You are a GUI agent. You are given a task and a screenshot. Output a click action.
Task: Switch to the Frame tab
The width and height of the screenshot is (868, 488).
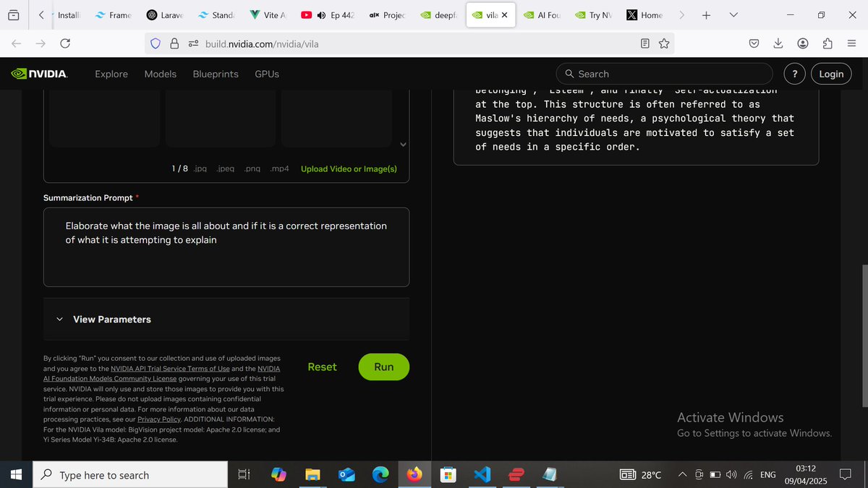(x=115, y=14)
